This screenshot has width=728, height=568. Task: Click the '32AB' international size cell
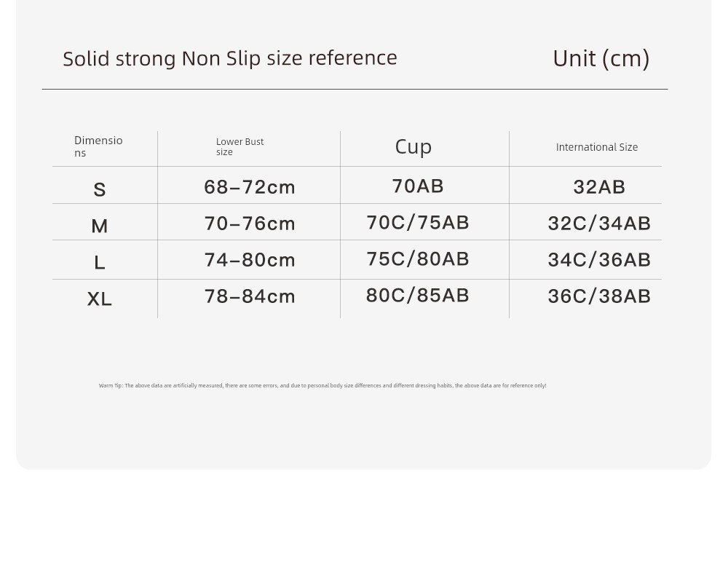599,187
